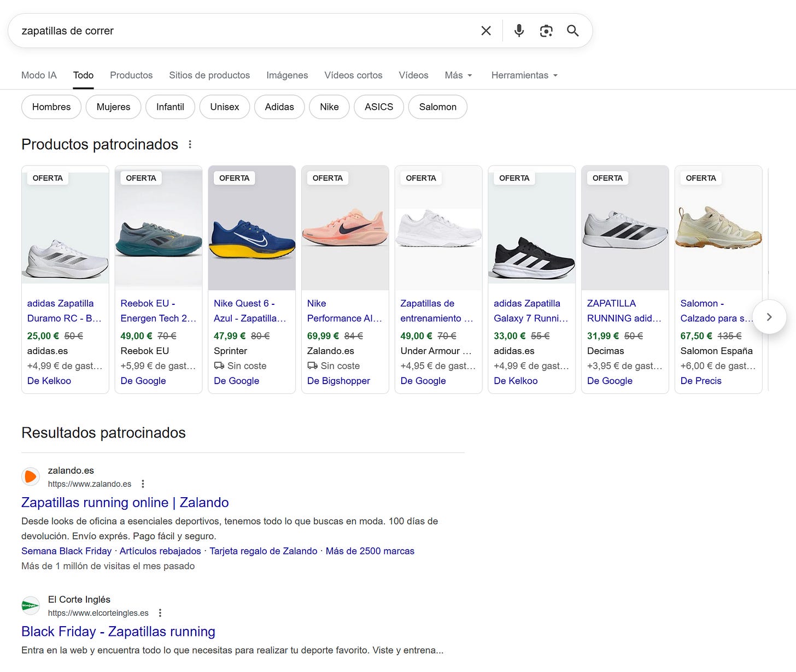The width and height of the screenshot is (796, 672).
Task: Click Sprinter seller name on Nike Quest
Action: click(231, 351)
